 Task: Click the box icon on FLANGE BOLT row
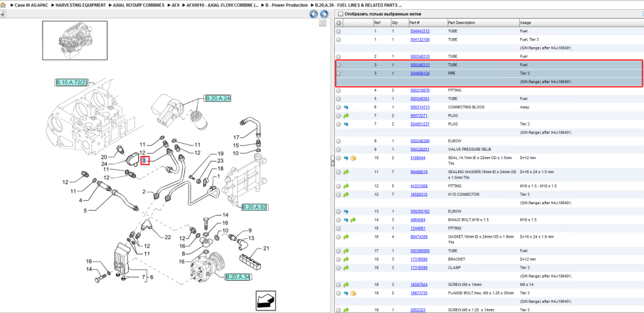click(x=353, y=293)
